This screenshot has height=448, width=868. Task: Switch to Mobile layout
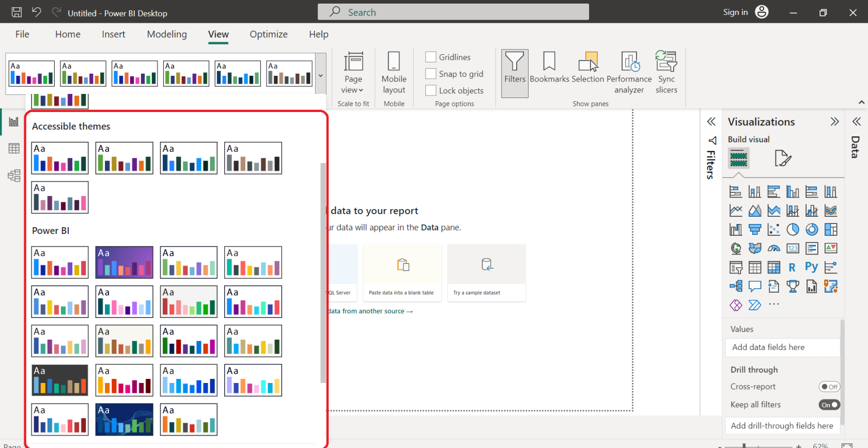pyautogui.click(x=394, y=73)
